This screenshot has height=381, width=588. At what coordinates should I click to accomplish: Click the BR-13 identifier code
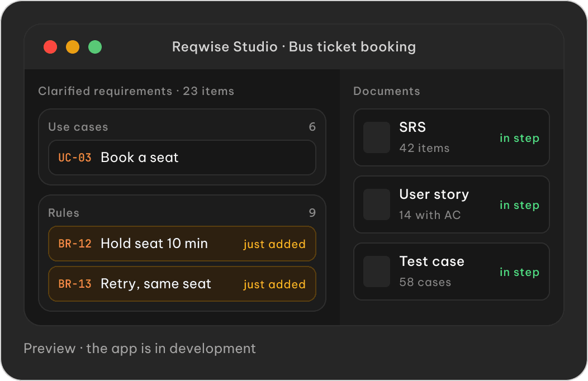pyautogui.click(x=75, y=284)
